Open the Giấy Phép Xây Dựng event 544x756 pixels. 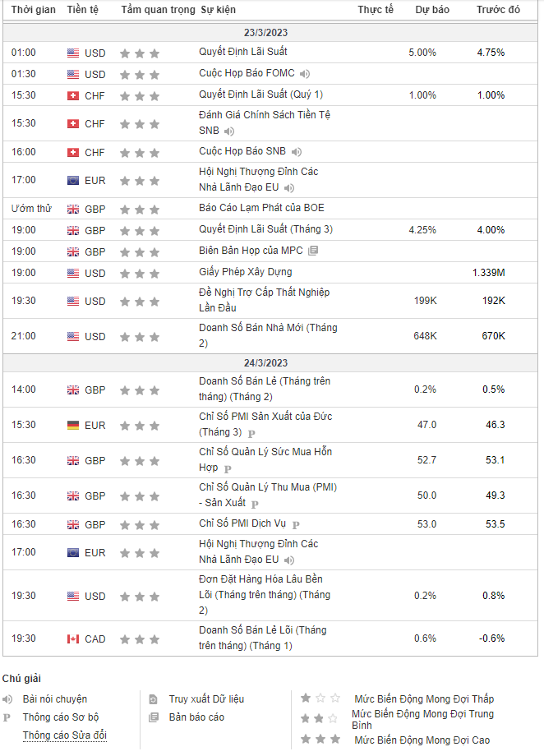pos(245,272)
